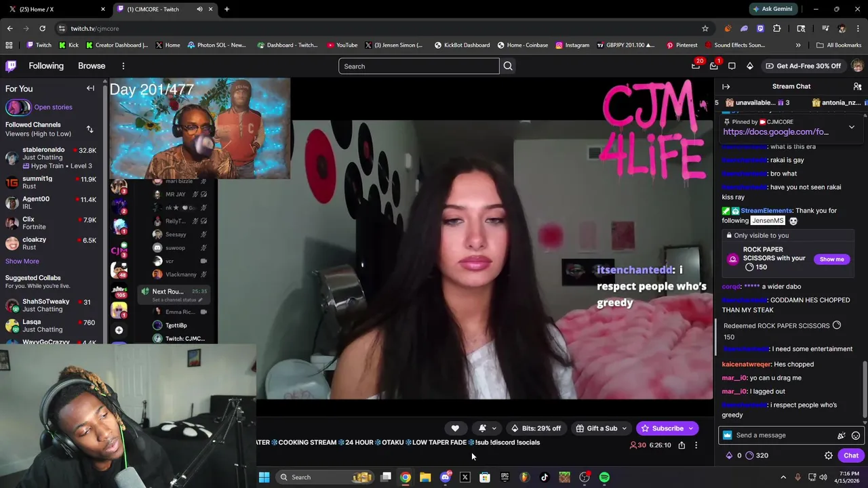Expand the Gift a Sub dropdown
This screenshot has width=868, height=488.
click(624, 428)
